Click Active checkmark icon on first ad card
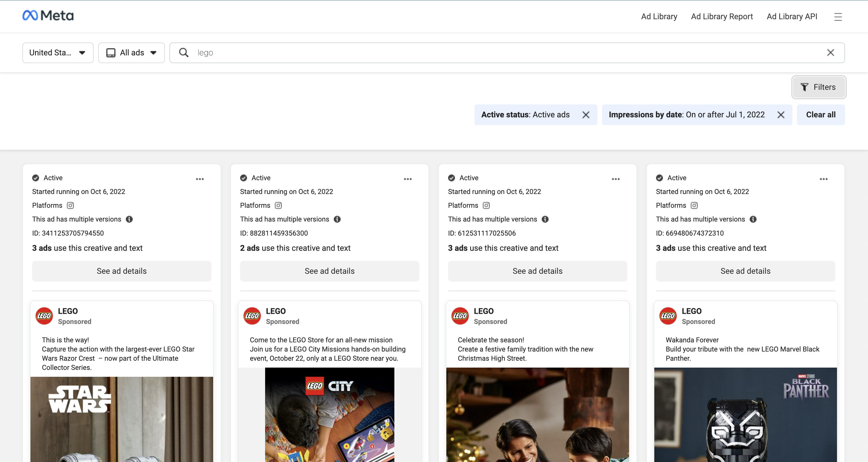Viewport: 868px width, 462px height. 36,178
